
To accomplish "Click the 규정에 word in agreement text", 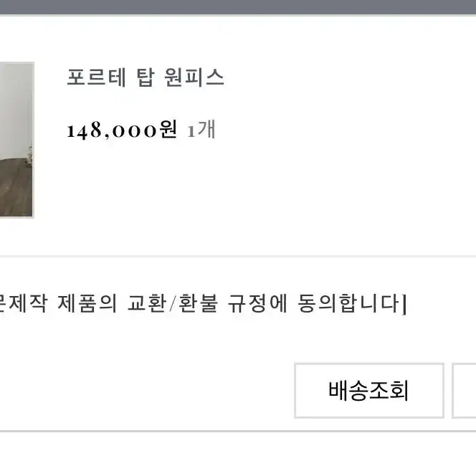I will point(257,303).
